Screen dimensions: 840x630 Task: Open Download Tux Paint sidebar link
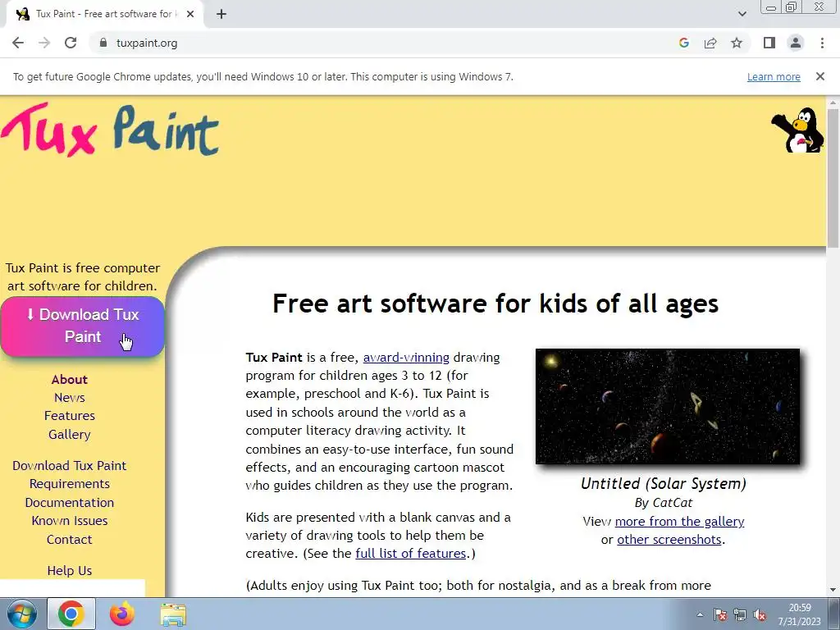70,466
